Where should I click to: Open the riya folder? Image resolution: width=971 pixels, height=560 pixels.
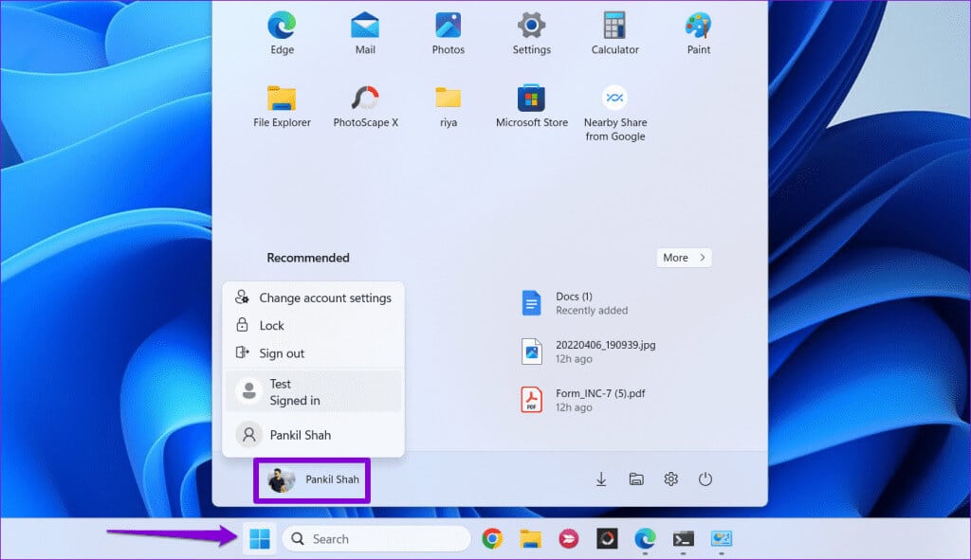[x=448, y=106]
